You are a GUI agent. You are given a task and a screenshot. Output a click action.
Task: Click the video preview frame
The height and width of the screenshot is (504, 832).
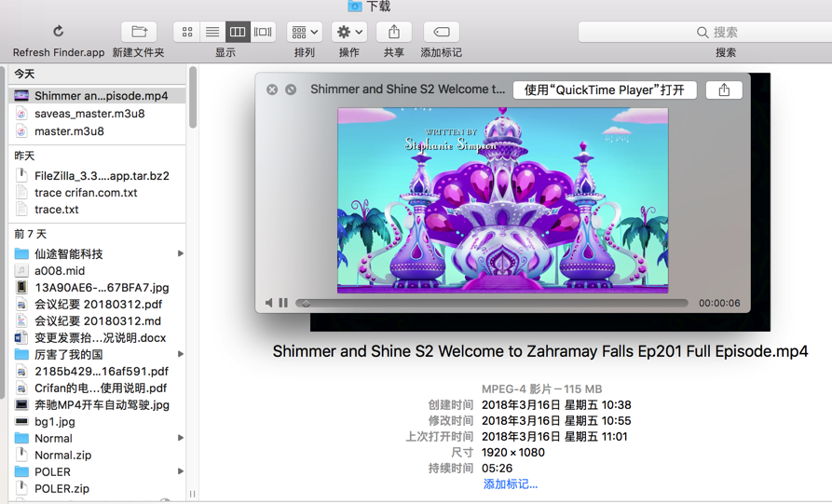click(502, 200)
